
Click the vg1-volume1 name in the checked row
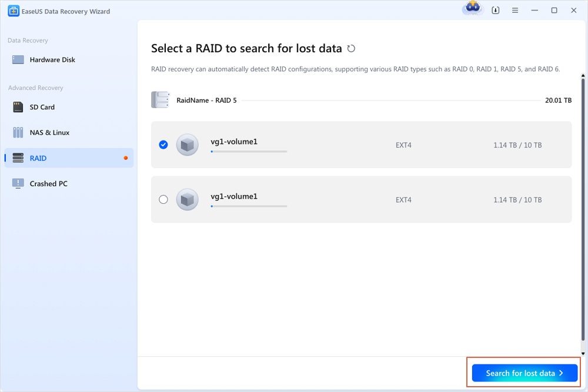234,142
